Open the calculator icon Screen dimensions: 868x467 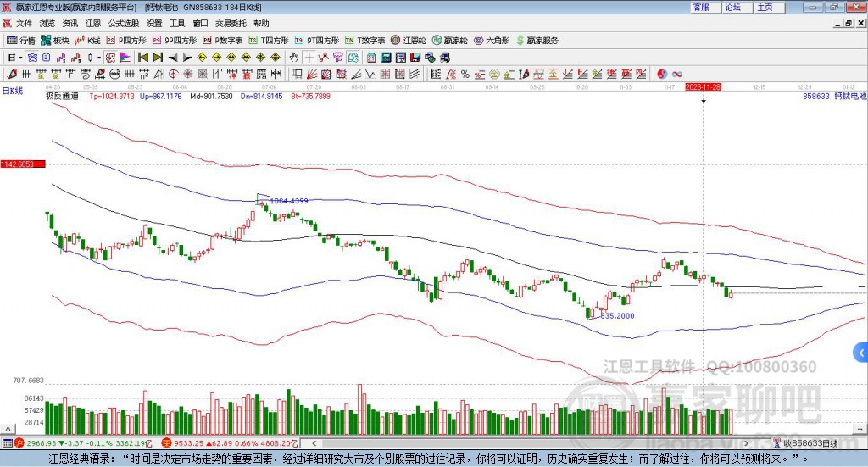pyautogui.click(x=387, y=58)
